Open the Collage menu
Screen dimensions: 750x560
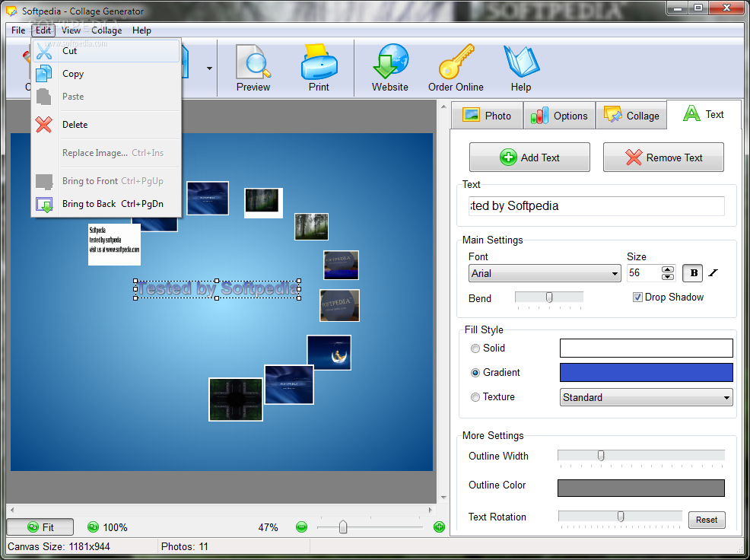pyautogui.click(x=106, y=30)
